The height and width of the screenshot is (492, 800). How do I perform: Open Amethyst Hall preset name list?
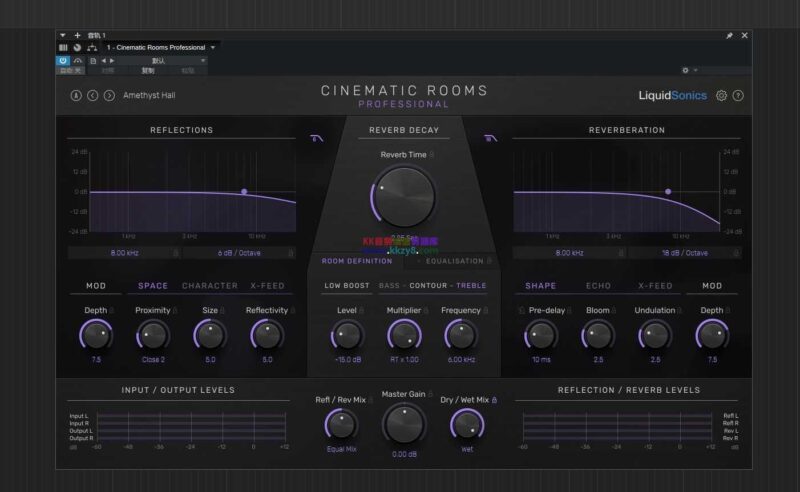pyautogui.click(x=149, y=95)
